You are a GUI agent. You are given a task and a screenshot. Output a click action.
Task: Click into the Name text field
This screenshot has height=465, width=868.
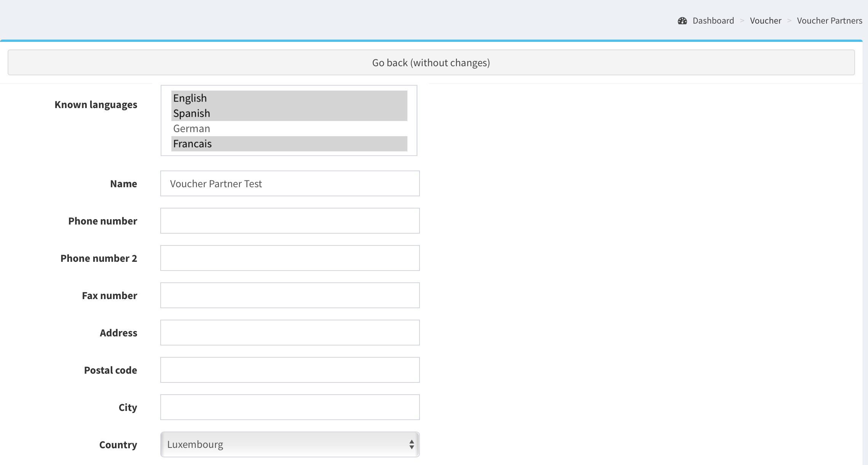pyautogui.click(x=290, y=183)
